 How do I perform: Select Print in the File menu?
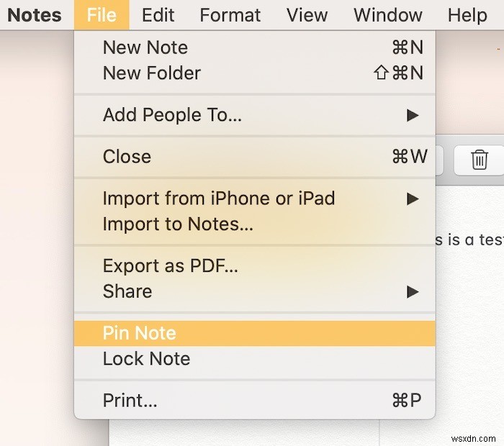pyautogui.click(x=255, y=401)
